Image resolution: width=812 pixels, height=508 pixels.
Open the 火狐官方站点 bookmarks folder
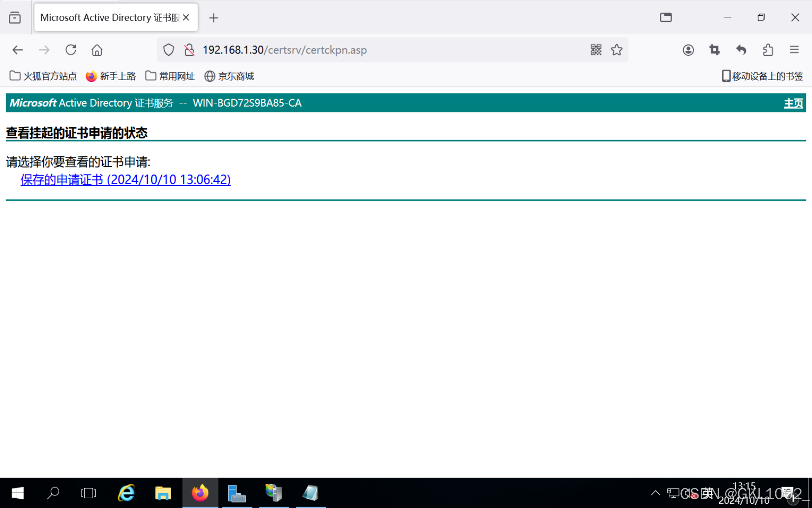[x=43, y=76]
